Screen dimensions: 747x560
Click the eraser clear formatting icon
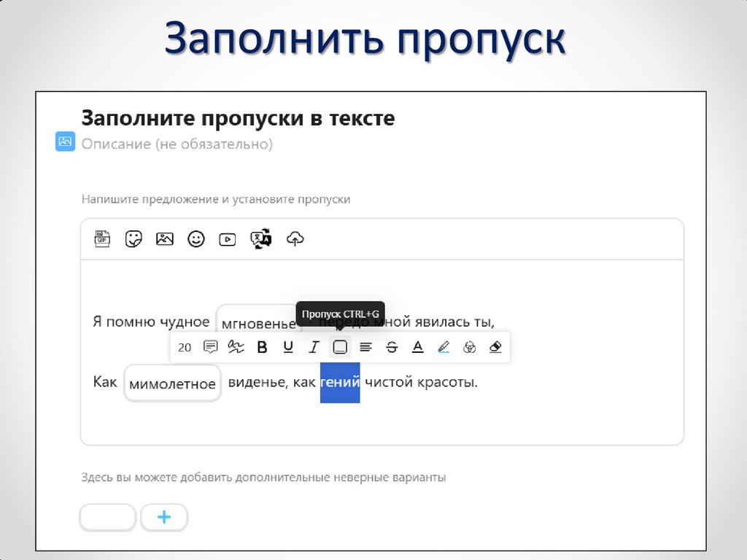(495, 347)
